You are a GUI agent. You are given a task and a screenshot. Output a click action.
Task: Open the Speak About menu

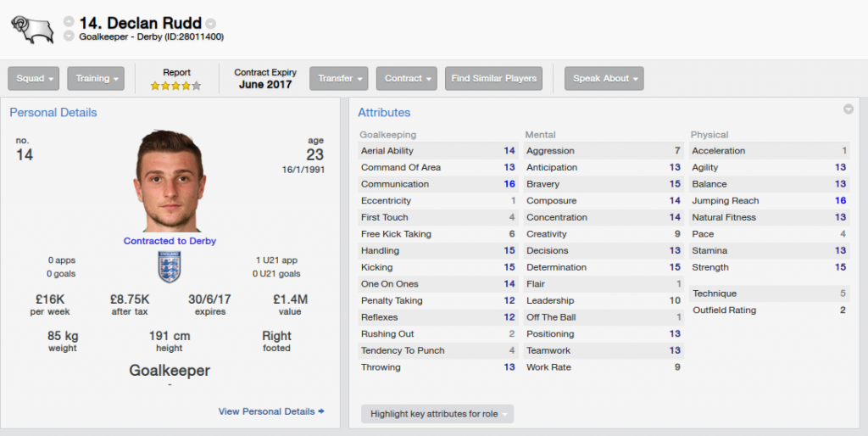(604, 79)
